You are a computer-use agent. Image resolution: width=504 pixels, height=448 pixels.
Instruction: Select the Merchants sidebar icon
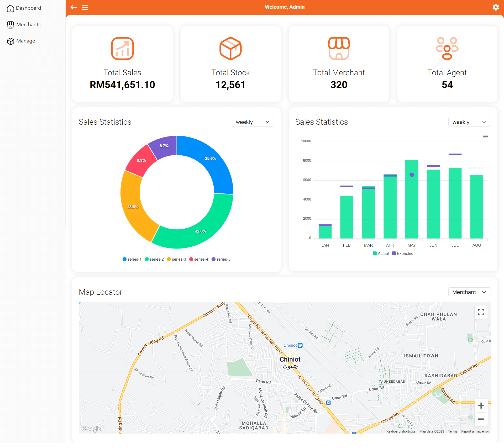click(x=10, y=24)
